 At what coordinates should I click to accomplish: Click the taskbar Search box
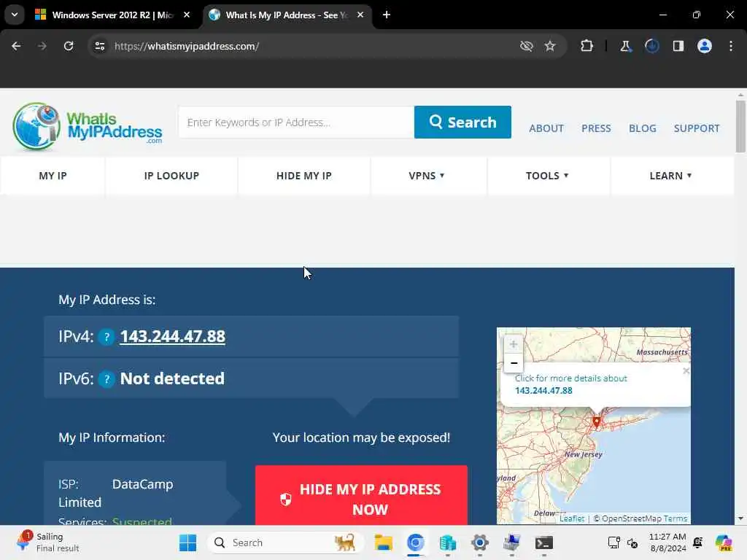286,542
